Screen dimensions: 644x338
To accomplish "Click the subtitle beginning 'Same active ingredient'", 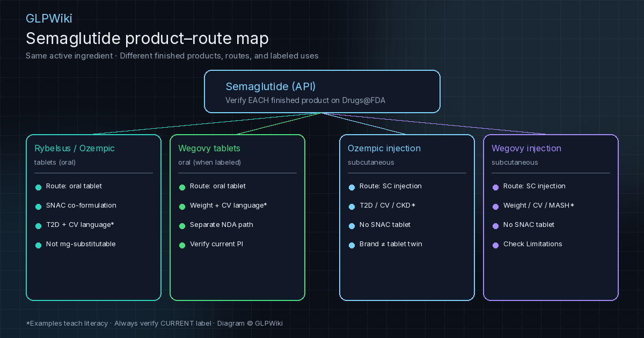I will [x=172, y=56].
